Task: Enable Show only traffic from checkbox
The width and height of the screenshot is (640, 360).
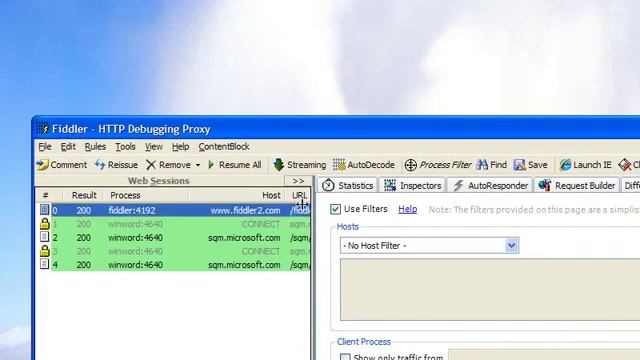Action: point(345,358)
